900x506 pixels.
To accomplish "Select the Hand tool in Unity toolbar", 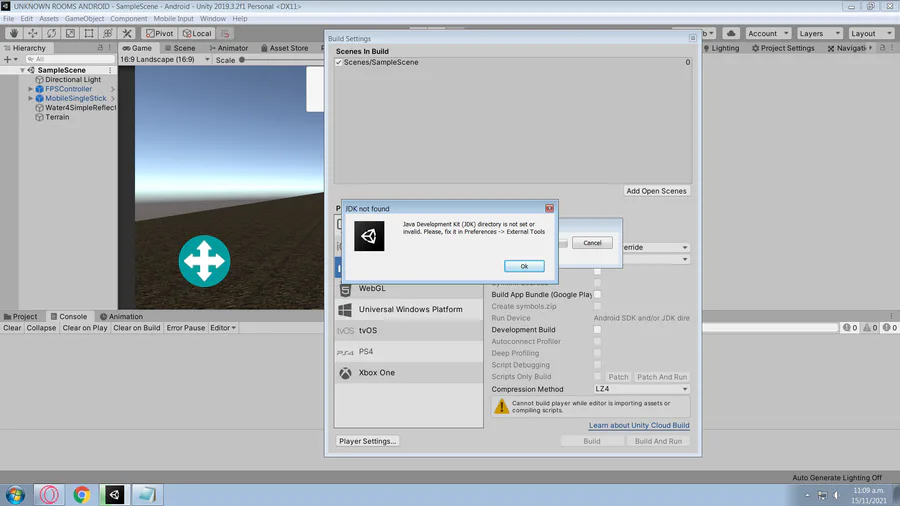I will tap(14, 33).
